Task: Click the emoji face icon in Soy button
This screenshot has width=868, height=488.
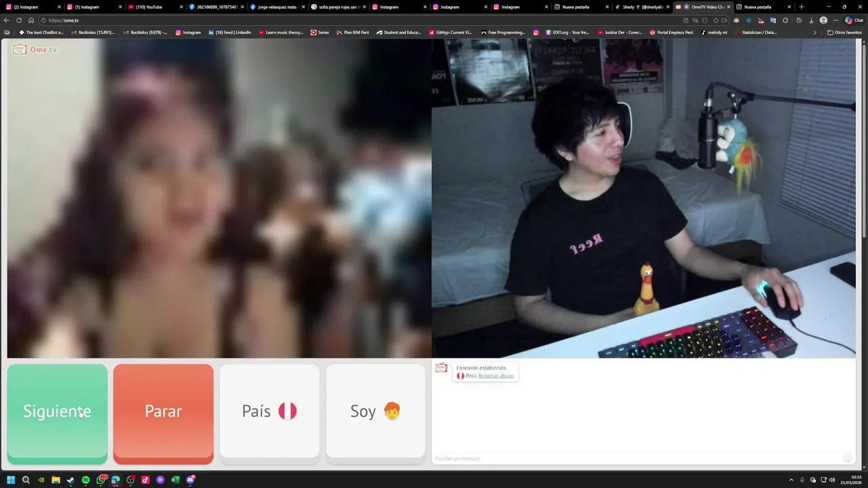Action: tap(392, 411)
